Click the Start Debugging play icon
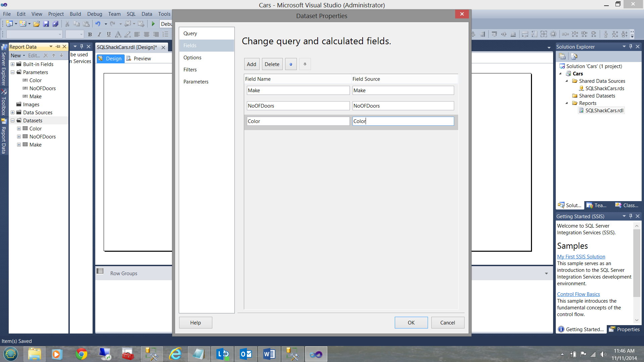The height and width of the screenshot is (362, 644). click(x=153, y=24)
